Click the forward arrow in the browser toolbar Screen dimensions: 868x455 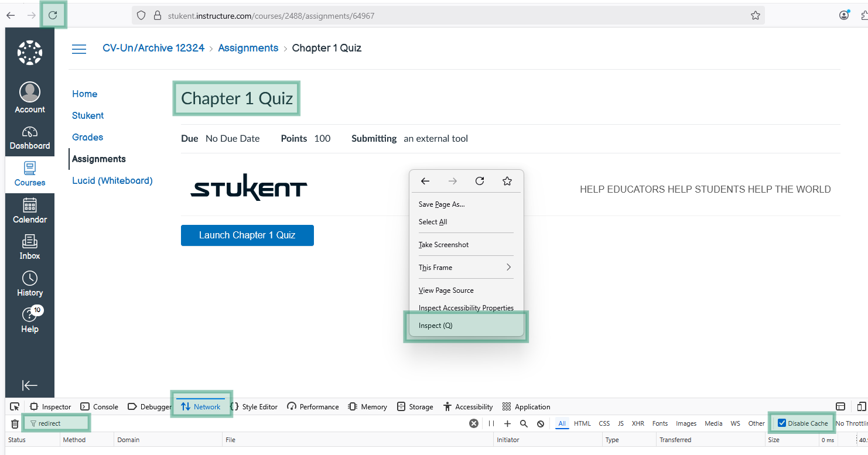click(31, 16)
